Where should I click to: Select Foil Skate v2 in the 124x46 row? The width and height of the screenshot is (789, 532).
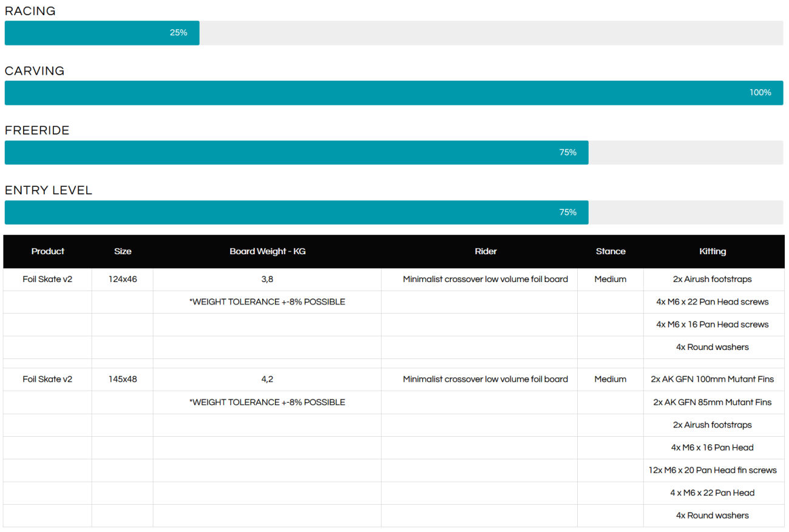(x=47, y=280)
